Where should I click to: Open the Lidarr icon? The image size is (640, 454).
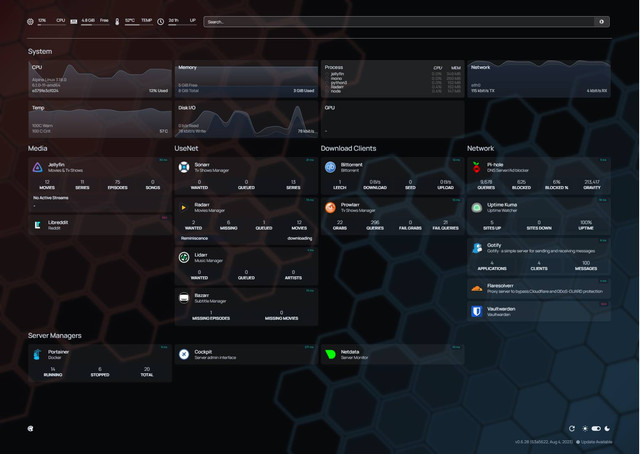click(184, 258)
